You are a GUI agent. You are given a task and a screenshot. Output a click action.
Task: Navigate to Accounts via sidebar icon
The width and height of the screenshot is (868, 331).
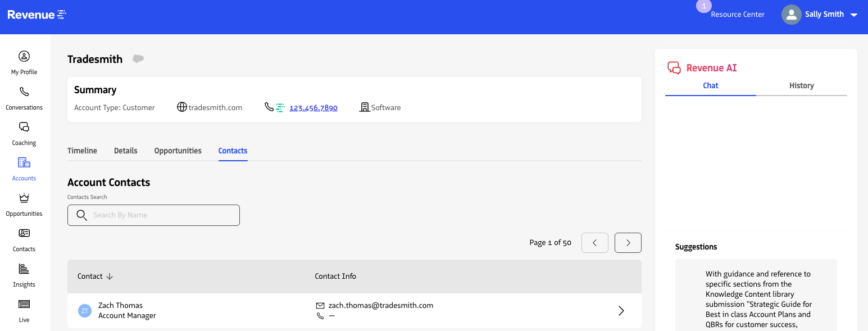24,162
